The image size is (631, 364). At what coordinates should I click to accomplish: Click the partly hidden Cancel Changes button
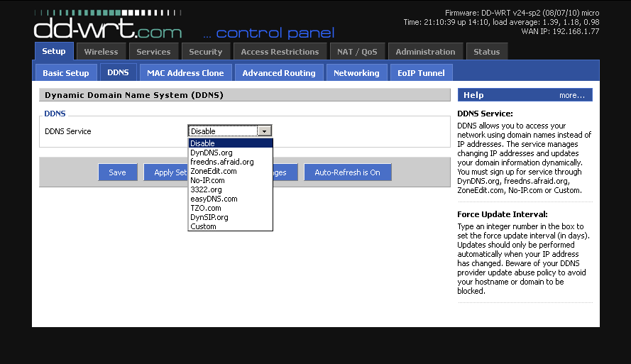(x=285, y=172)
